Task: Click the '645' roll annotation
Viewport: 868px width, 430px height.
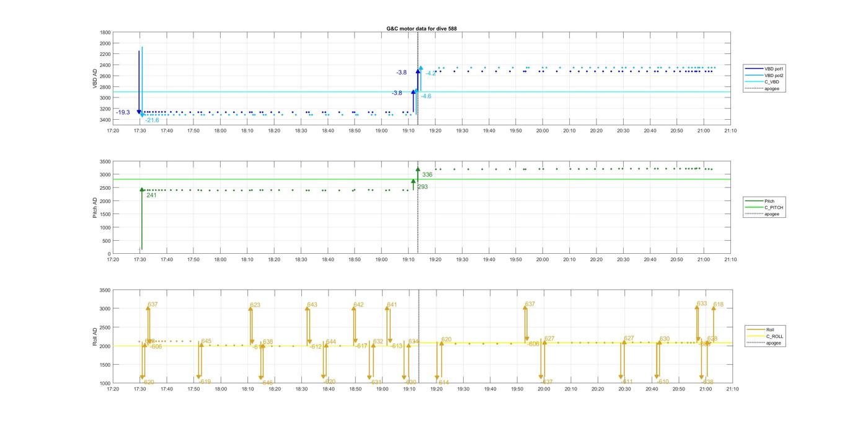Action: (x=206, y=341)
